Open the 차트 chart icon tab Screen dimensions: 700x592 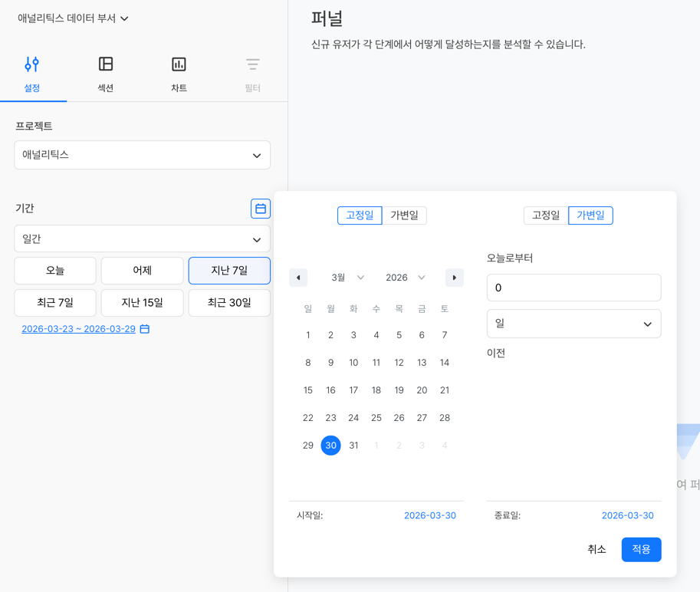click(x=179, y=64)
